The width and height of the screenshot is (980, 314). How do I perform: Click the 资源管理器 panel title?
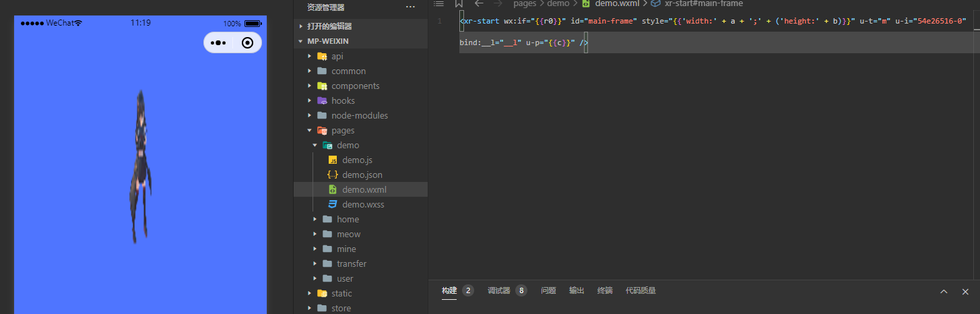click(x=326, y=7)
